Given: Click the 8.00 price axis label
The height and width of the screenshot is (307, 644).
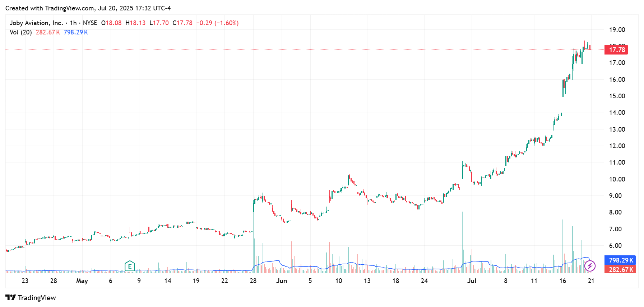Looking at the screenshot, I should tap(615, 212).
